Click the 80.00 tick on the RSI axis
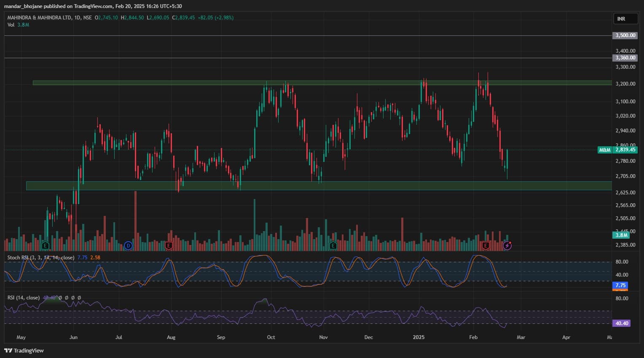 tap(622, 299)
